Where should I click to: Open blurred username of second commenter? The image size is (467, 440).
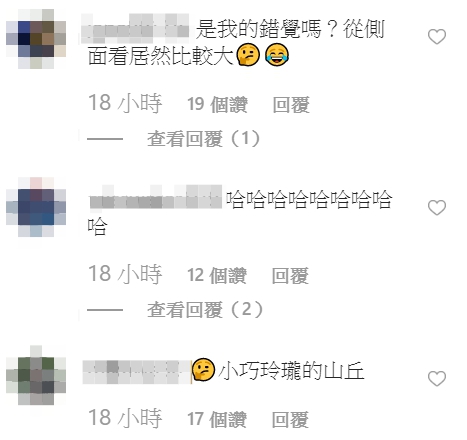(156, 198)
